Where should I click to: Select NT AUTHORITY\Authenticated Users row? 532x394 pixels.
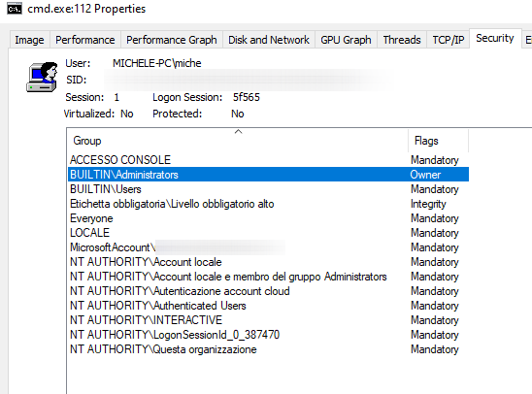(x=268, y=306)
